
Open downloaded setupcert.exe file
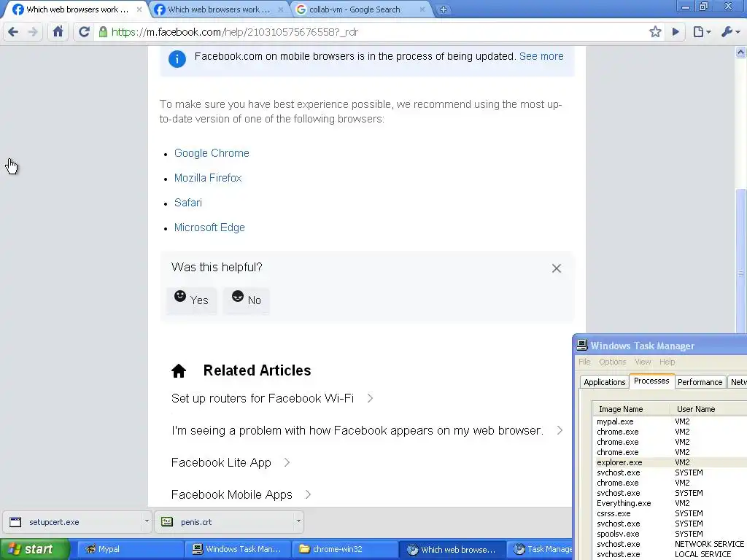72,522
